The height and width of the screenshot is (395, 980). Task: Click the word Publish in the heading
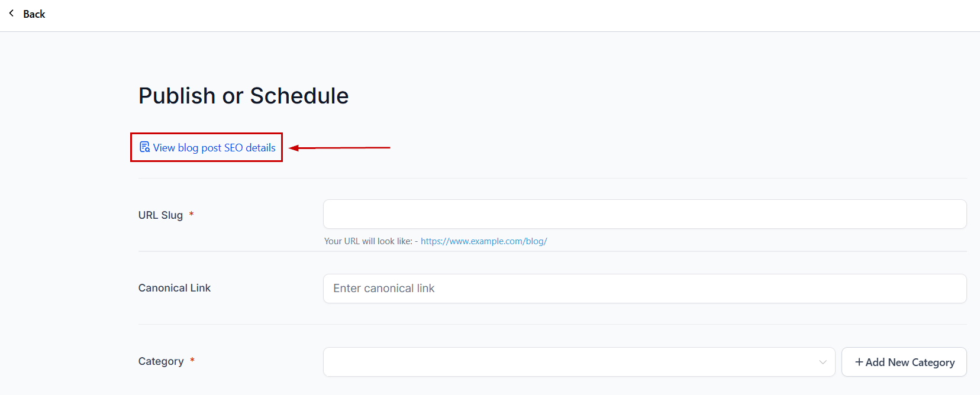click(x=177, y=96)
